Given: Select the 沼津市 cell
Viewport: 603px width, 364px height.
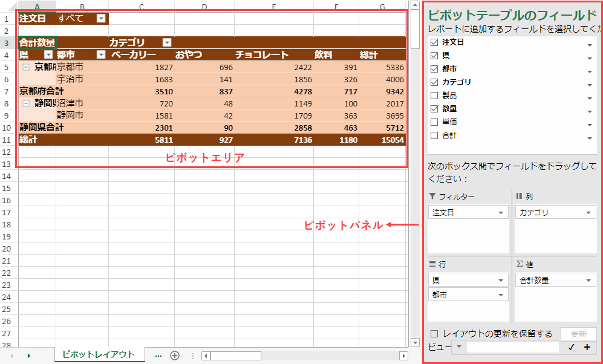Looking at the screenshot, I should coord(82,103).
